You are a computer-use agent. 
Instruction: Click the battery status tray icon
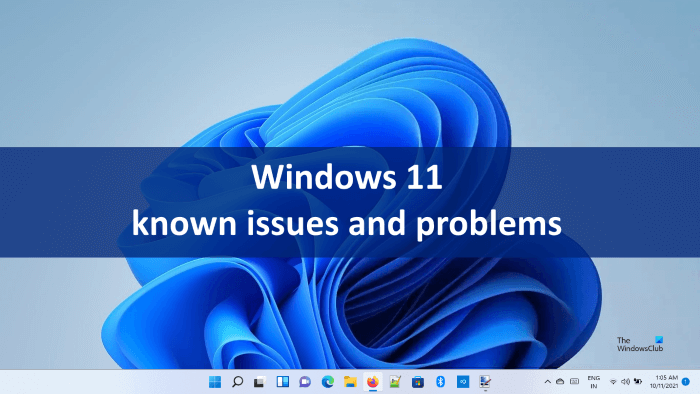click(x=638, y=382)
